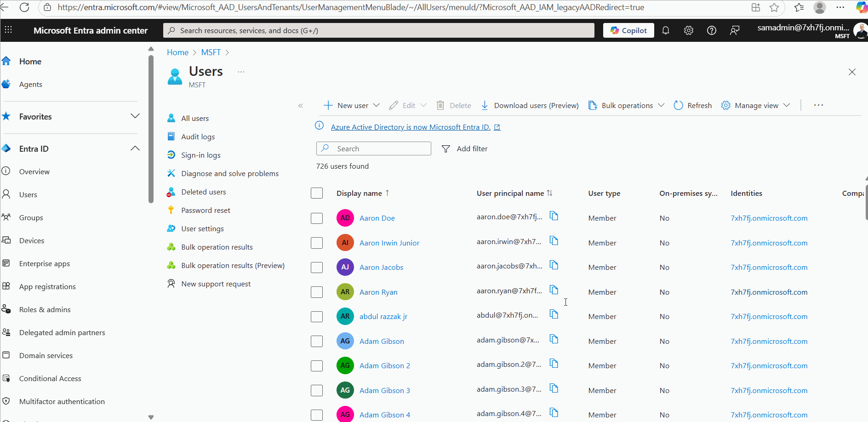Collapse the Entra ID section
Image resolution: width=868 pixels, height=422 pixels.
click(x=135, y=148)
